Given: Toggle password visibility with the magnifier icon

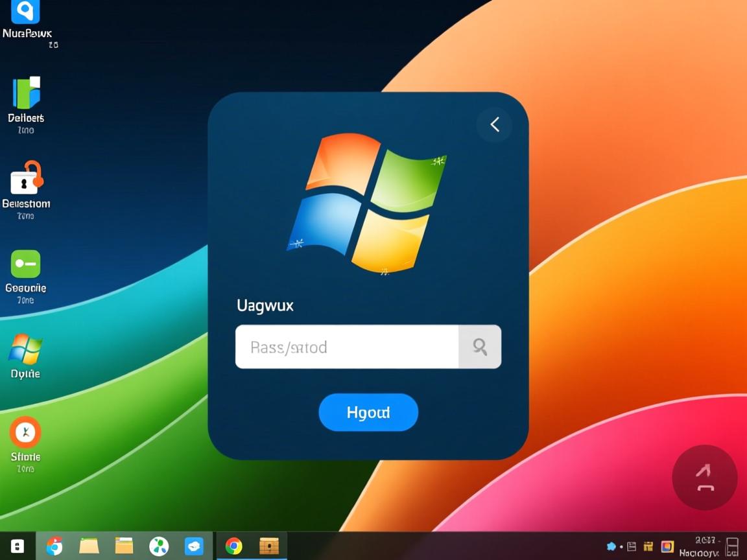Looking at the screenshot, I should click(480, 347).
